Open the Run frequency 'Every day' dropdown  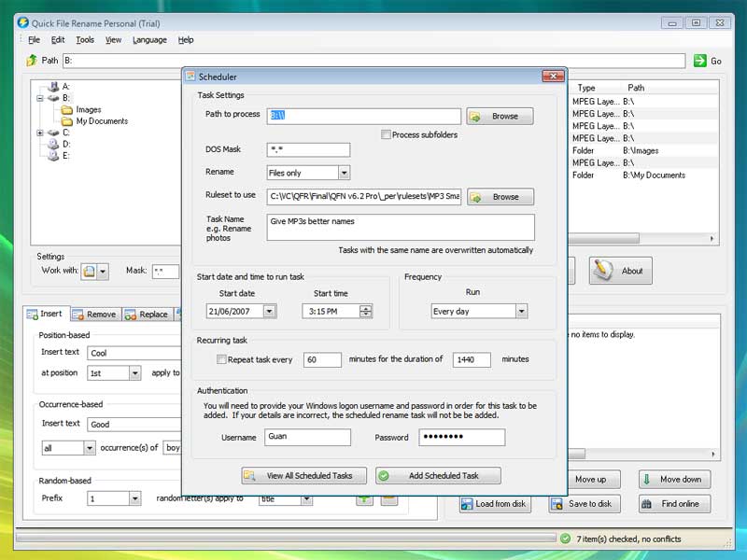point(521,312)
